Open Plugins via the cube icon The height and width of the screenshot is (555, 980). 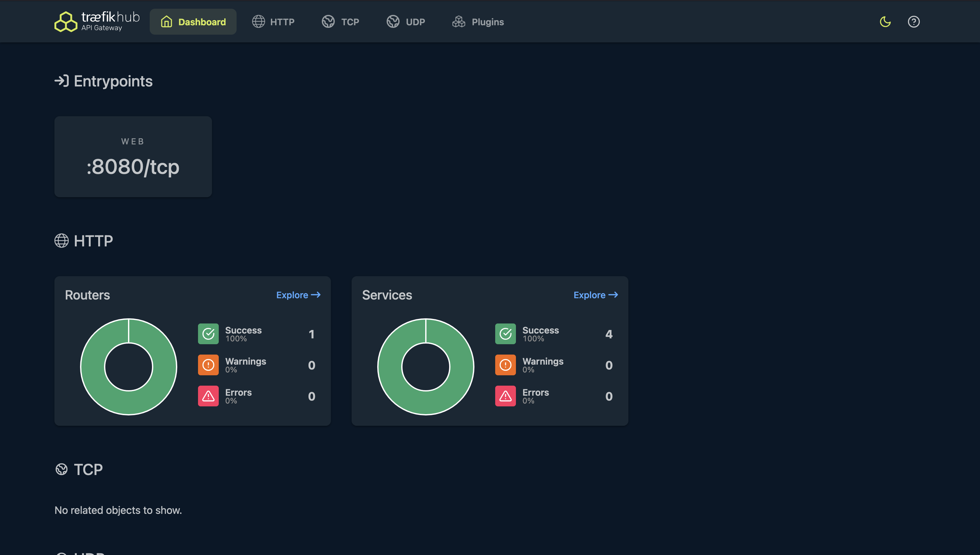click(459, 22)
